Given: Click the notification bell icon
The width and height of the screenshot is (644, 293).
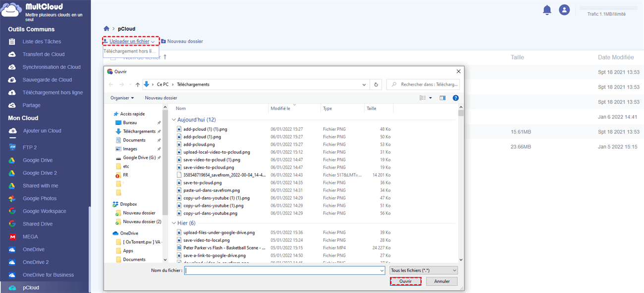Looking at the screenshot, I should [547, 10].
